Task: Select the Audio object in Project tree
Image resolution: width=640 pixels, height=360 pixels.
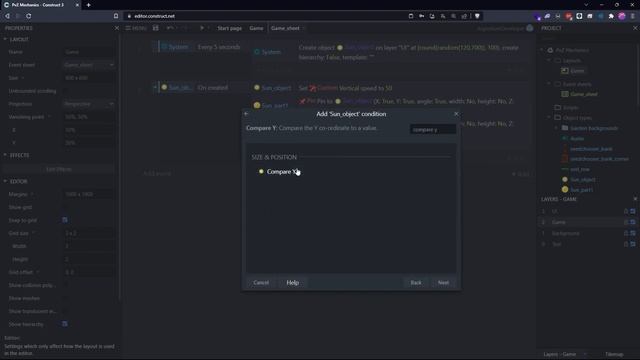Action: [573, 139]
